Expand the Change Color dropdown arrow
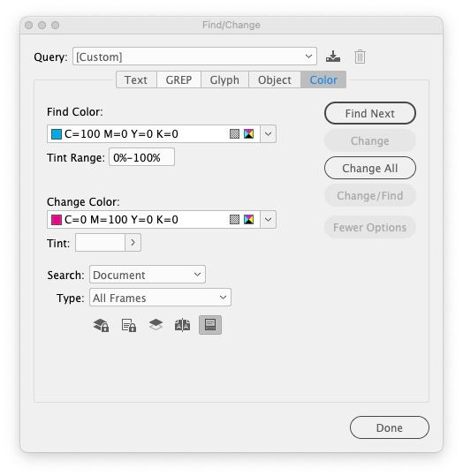 click(268, 220)
